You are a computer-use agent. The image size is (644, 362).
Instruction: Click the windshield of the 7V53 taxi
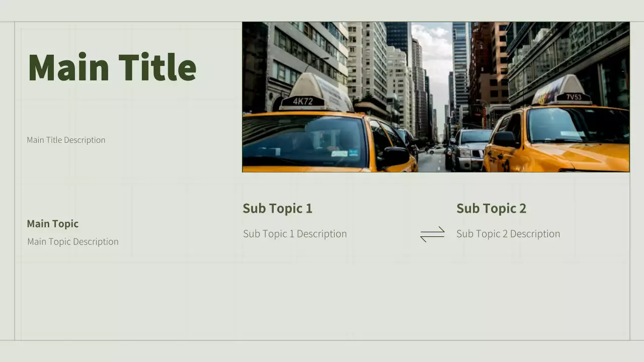click(x=578, y=125)
